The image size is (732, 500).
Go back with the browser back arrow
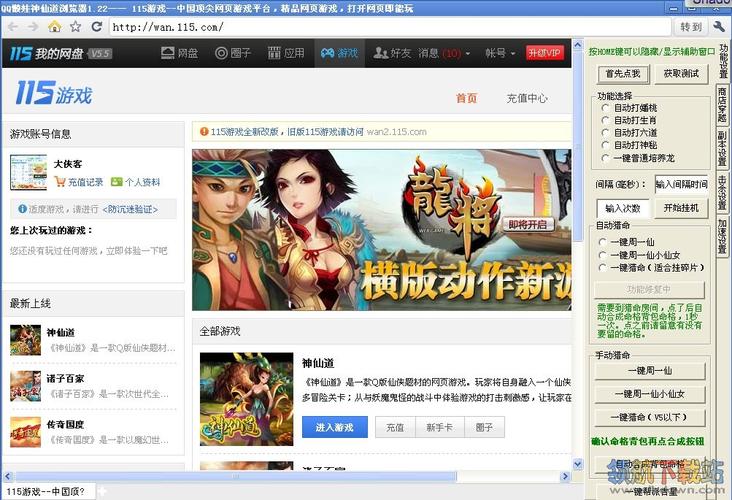pos(13,27)
